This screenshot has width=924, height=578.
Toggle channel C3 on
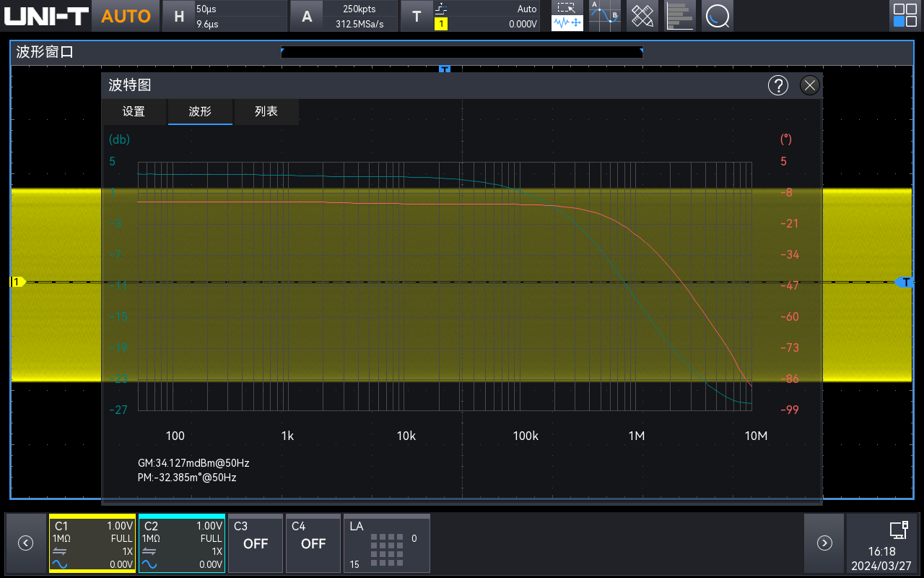(x=255, y=543)
